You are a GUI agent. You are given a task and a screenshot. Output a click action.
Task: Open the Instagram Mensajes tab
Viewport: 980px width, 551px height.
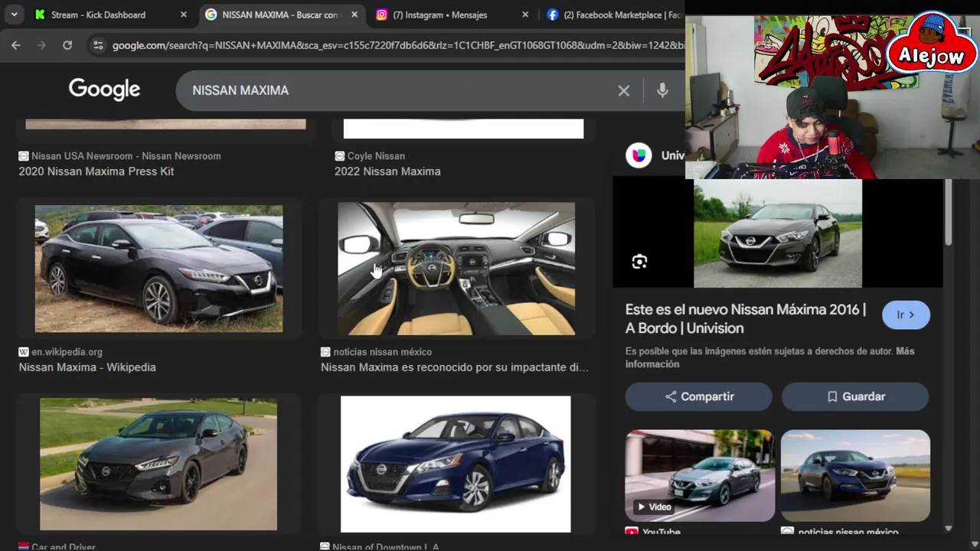(439, 15)
